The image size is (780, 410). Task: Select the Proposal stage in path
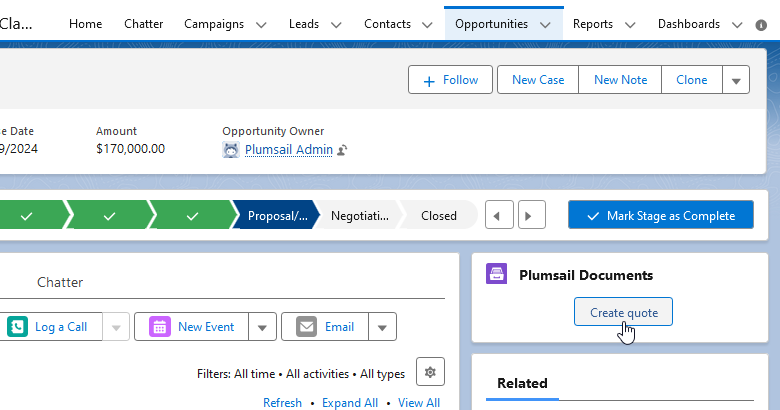(277, 215)
